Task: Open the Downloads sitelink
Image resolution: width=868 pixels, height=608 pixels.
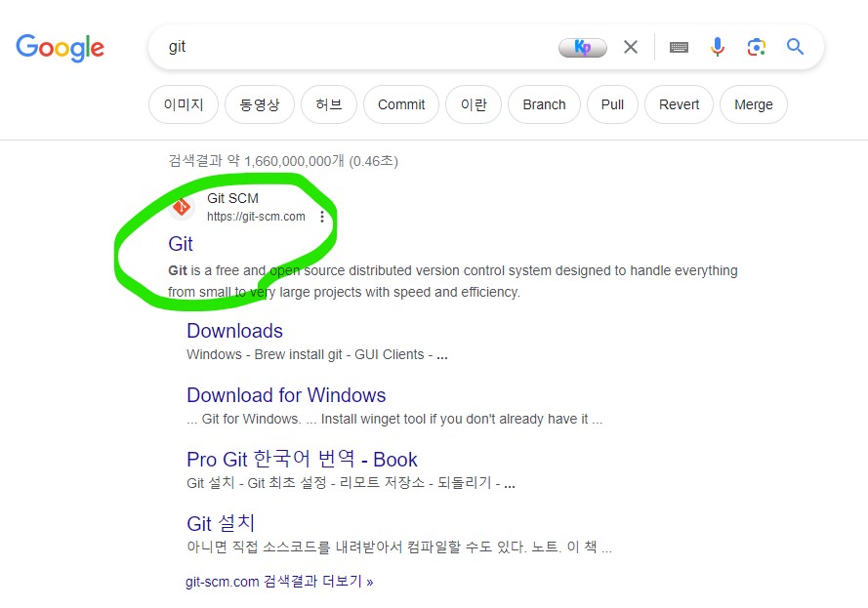Action: tap(234, 331)
